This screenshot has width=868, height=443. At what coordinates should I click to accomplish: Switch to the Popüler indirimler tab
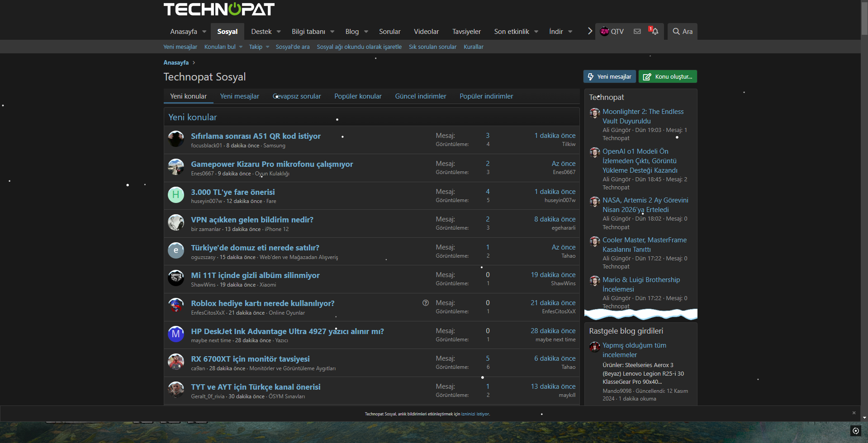[x=486, y=96]
